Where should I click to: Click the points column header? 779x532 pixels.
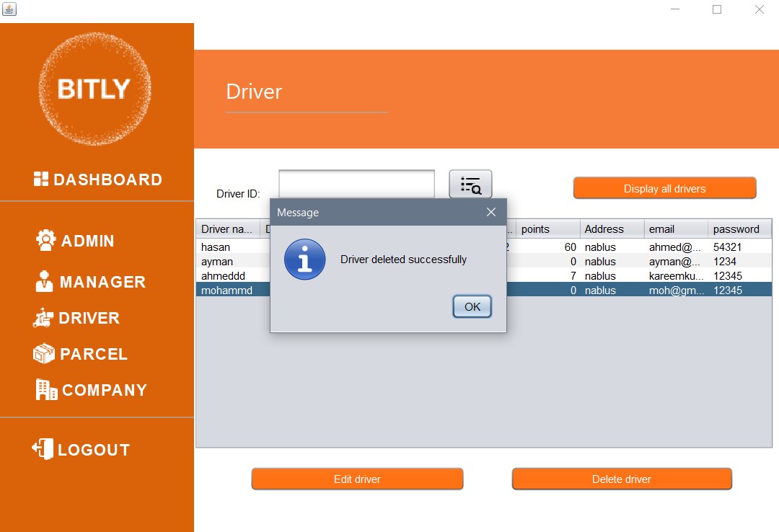click(x=548, y=229)
